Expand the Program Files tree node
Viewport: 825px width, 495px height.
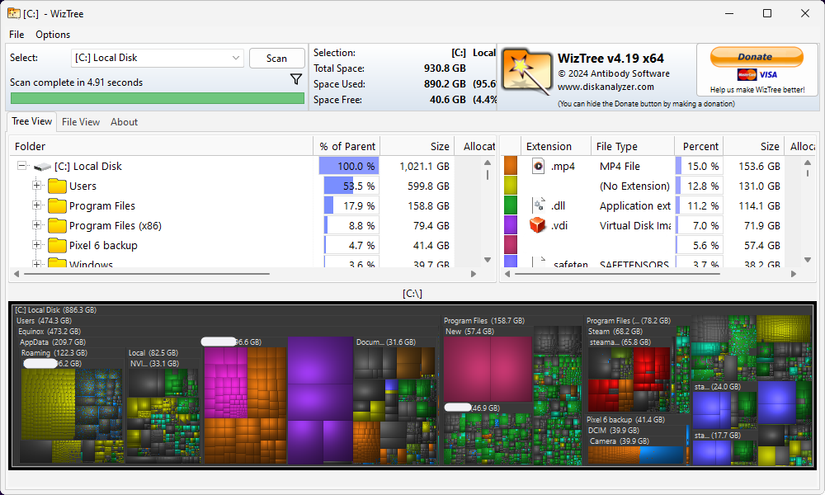37,206
